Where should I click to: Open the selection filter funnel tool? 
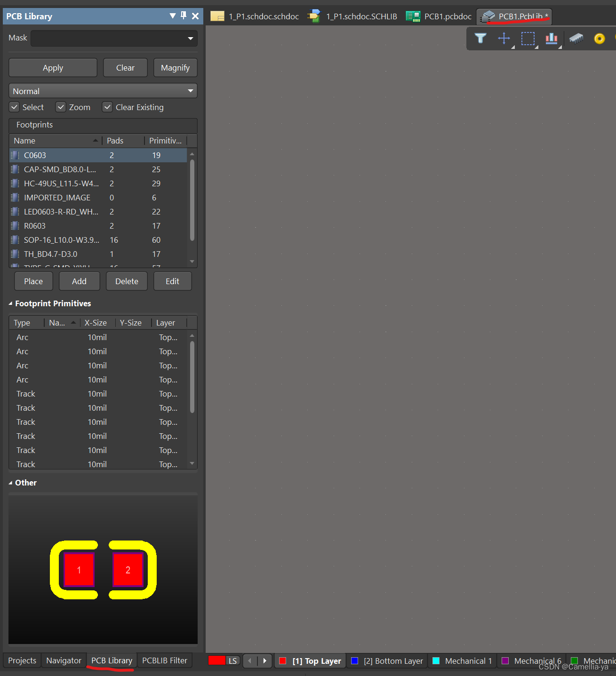tap(480, 38)
